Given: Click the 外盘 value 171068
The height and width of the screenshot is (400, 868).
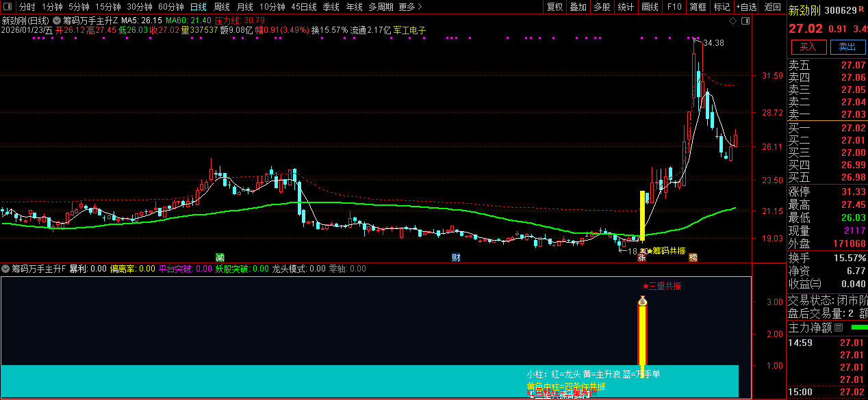Looking at the screenshot, I should (x=850, y=243).
